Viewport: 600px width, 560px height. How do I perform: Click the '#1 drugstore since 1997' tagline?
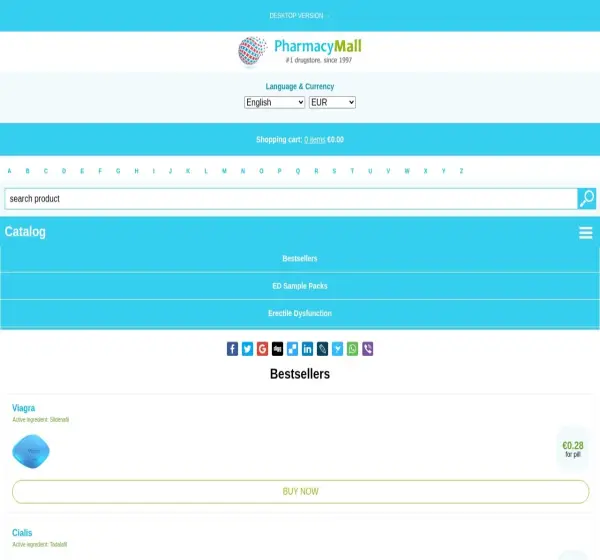pyautogui.click(x=319, y=60)
